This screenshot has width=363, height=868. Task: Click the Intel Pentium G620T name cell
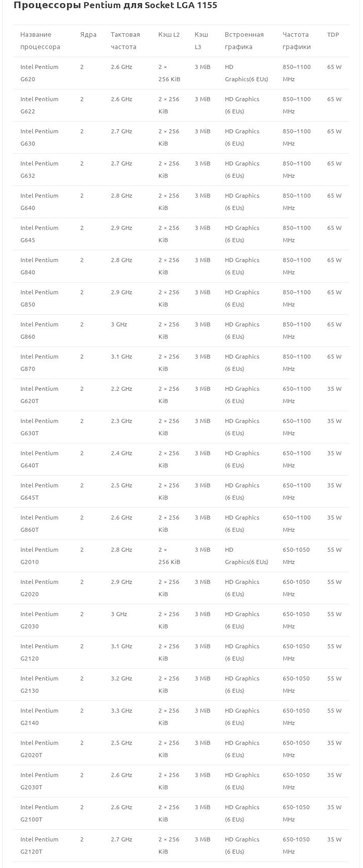(39, 395)
